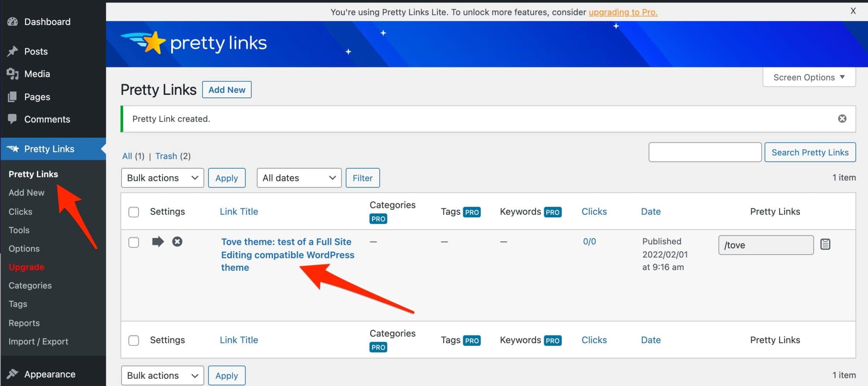Select Pretty Links submenu item

(x=33, y=174)
